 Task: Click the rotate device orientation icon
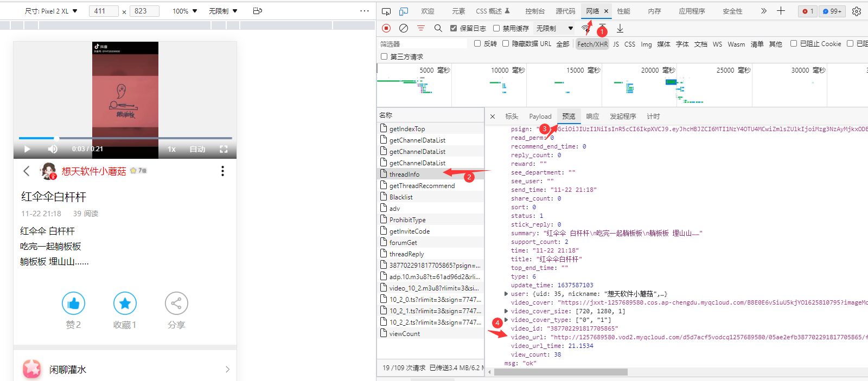click(x=258, y=11)
